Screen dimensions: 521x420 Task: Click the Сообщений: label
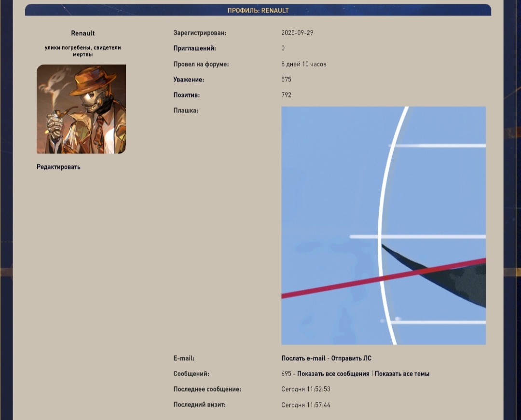point(192,374)
